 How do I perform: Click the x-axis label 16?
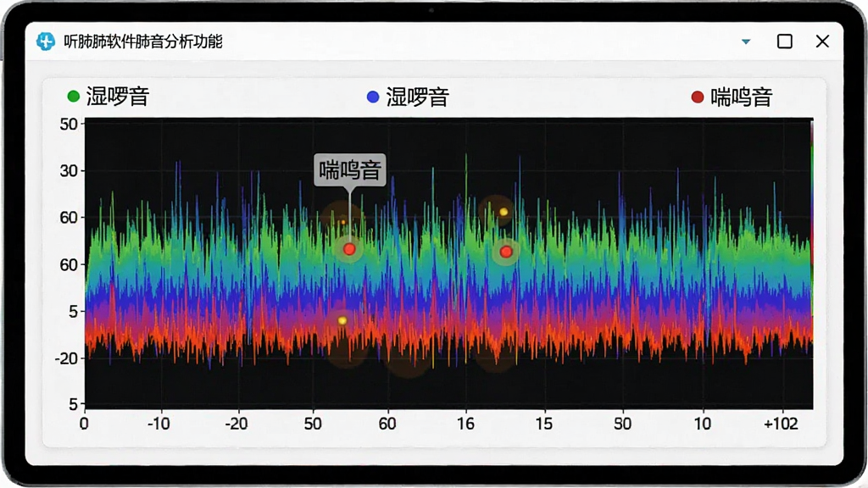click(465, 424)
